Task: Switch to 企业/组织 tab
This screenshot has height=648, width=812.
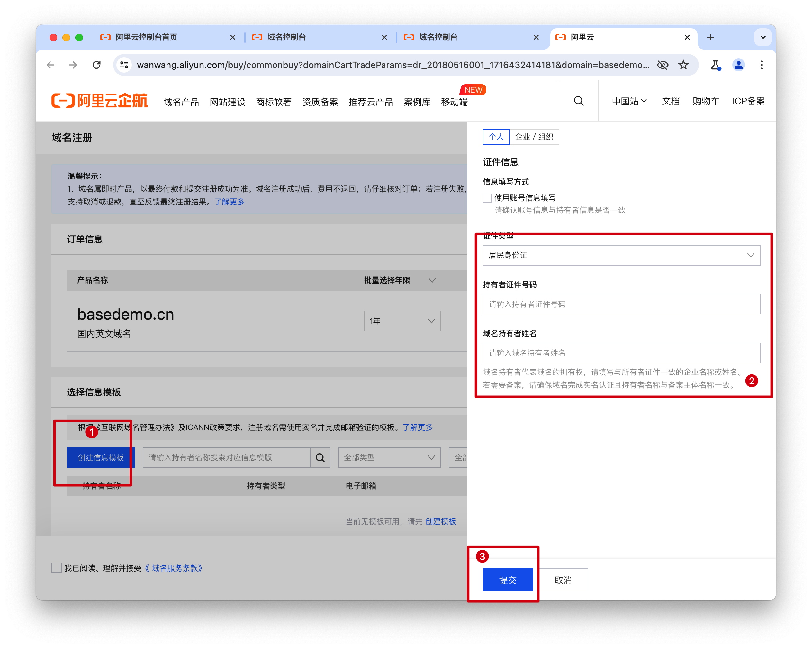Action: coord(534,138)
